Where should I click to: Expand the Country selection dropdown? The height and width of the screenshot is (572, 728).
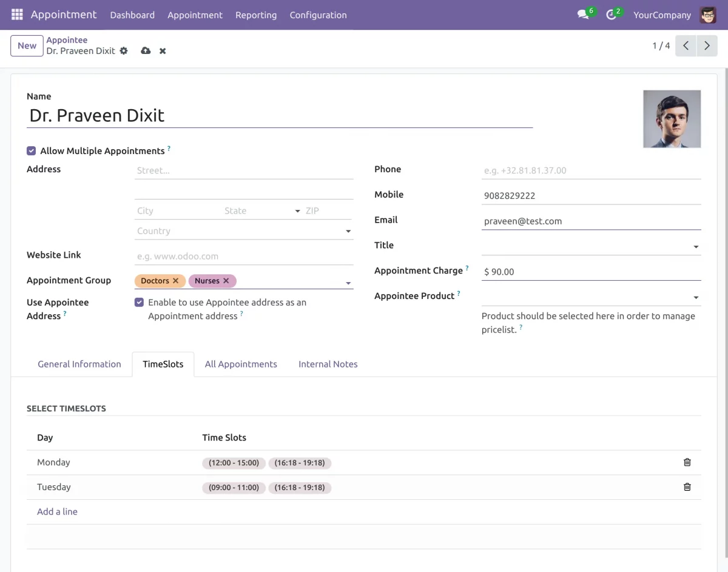[x=348, y=231]
